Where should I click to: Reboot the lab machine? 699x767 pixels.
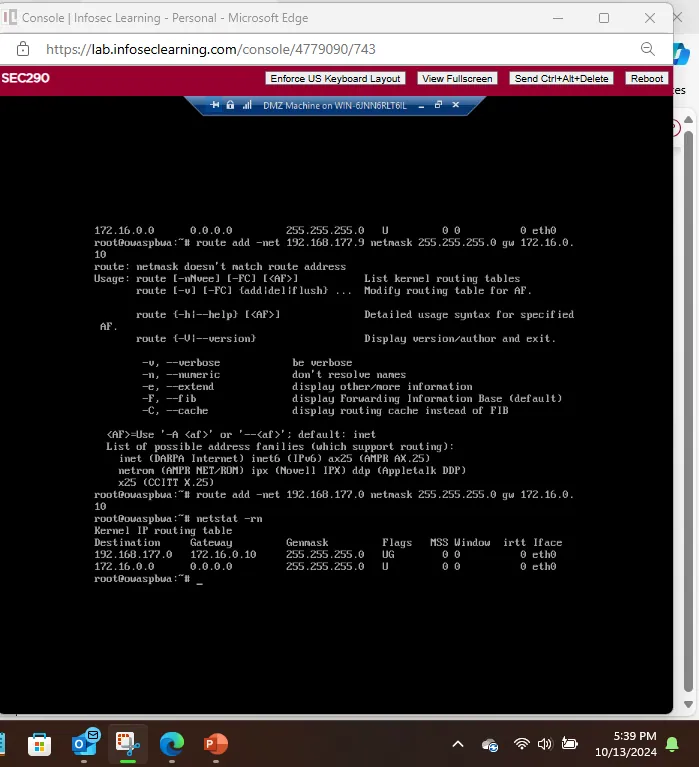[x=647, y=79]
